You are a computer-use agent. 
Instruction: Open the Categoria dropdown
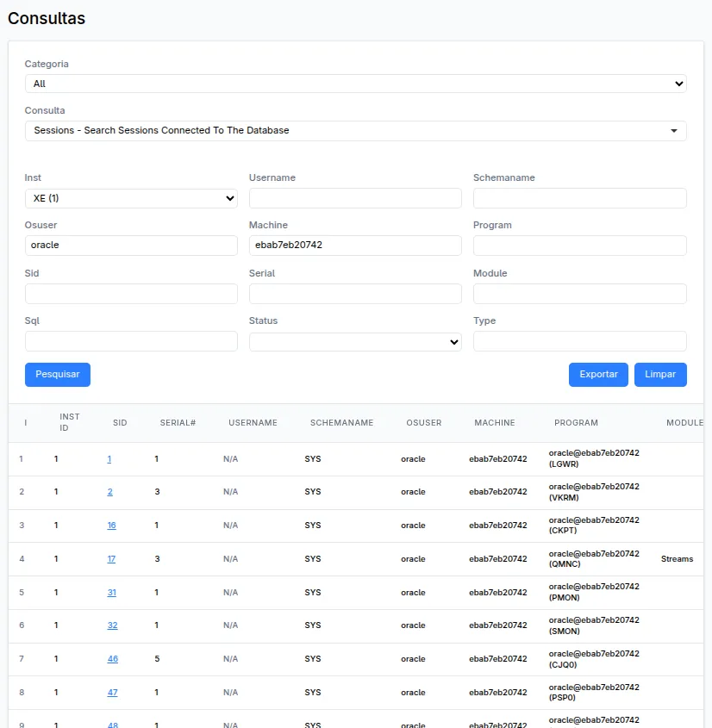(355, 84)
